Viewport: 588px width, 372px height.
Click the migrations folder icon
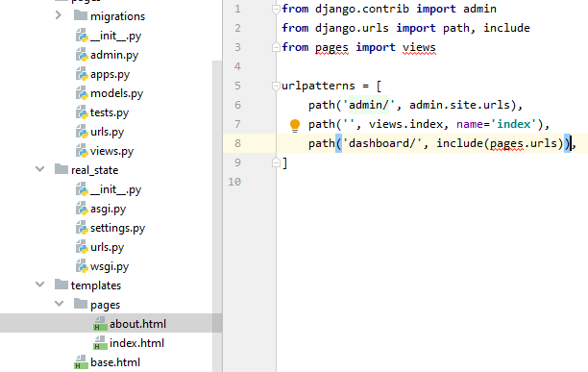coord(81,15)
